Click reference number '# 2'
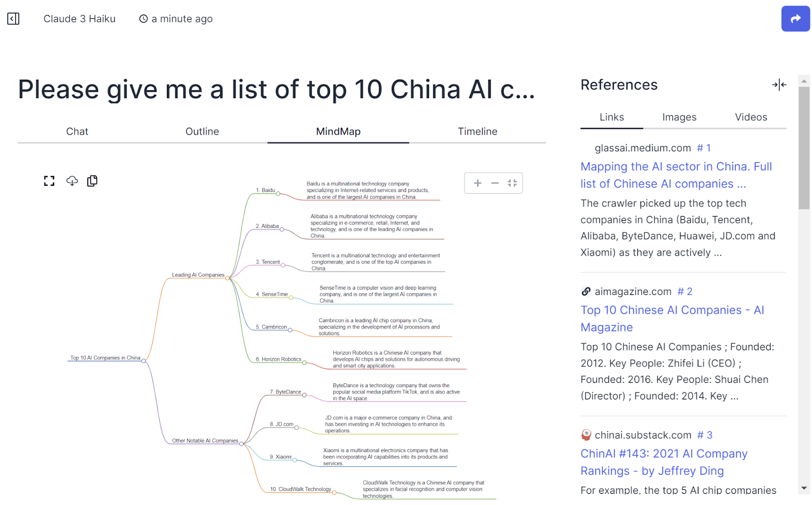This screenshot has width=812, height=505. click(685, 291)
